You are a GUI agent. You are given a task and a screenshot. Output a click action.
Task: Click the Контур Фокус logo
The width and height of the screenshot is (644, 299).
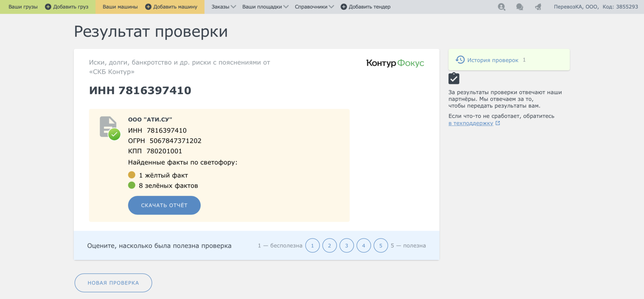pyautogui.click(x=395, y=63)
